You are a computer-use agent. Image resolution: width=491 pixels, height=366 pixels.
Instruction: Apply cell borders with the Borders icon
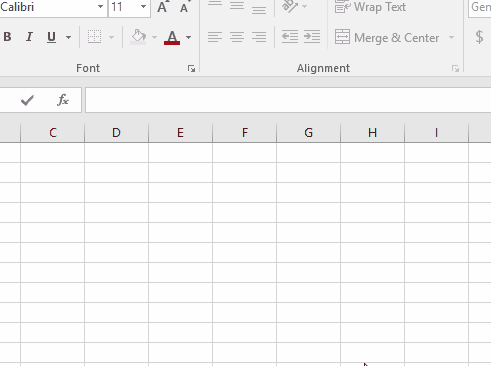coord(94,37)
